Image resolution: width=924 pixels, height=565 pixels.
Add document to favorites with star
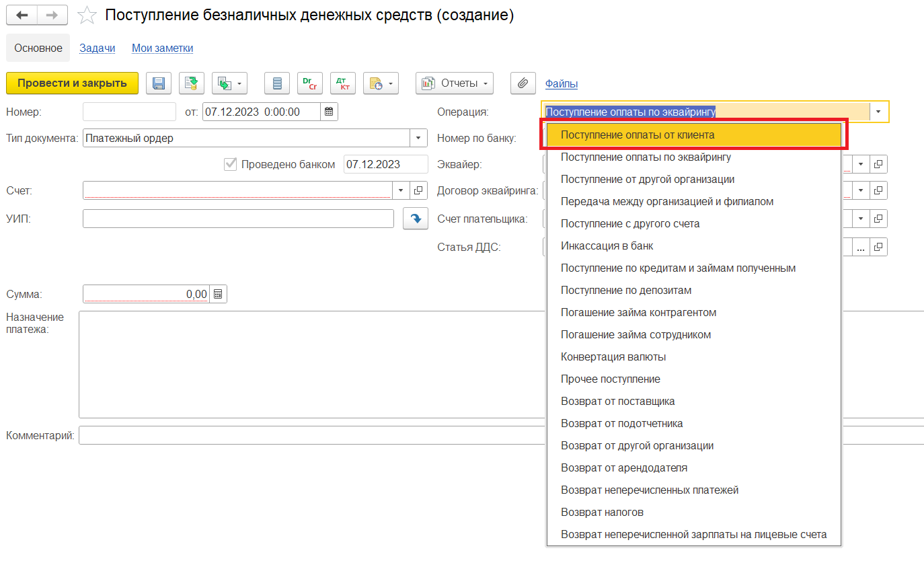tap(87, 15)
